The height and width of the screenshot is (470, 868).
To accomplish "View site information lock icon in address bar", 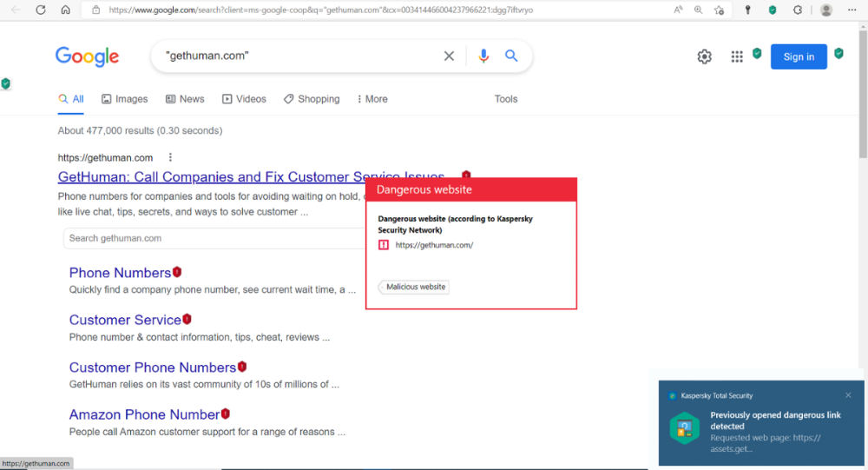I will pos(95,10).
